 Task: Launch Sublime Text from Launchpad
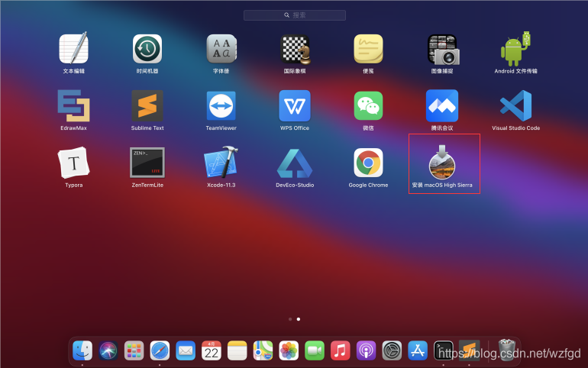point(147,105)
